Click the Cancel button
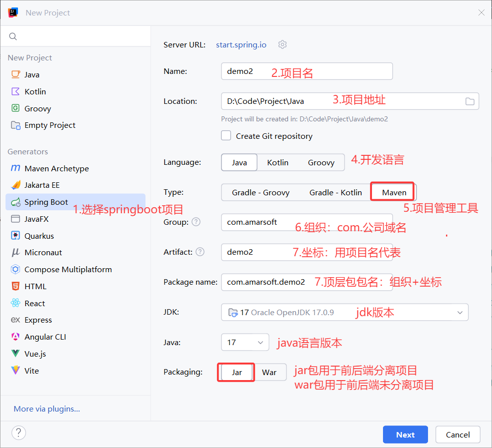The width and height of the screenshot is (492, 448). click(x=458, y=435)
